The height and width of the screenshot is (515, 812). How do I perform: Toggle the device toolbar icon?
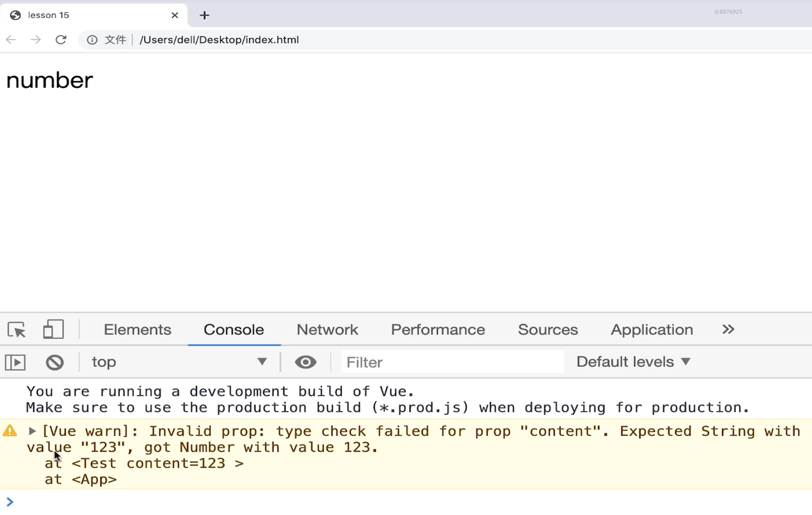(x=53, y=329)
